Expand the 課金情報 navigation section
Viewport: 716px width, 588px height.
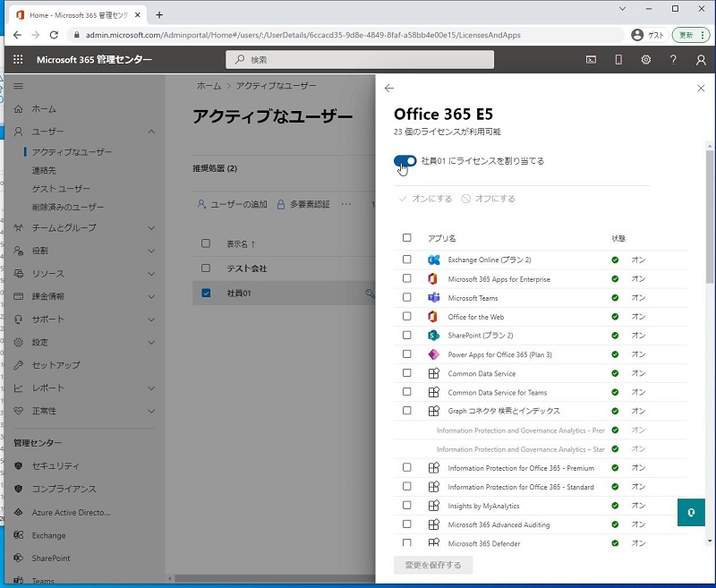[x=151, y=296]
